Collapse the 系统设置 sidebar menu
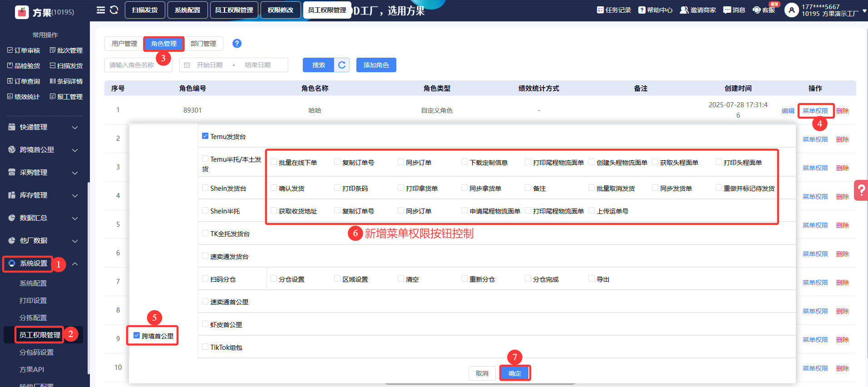The image size is (868, 387). (75, 264)
